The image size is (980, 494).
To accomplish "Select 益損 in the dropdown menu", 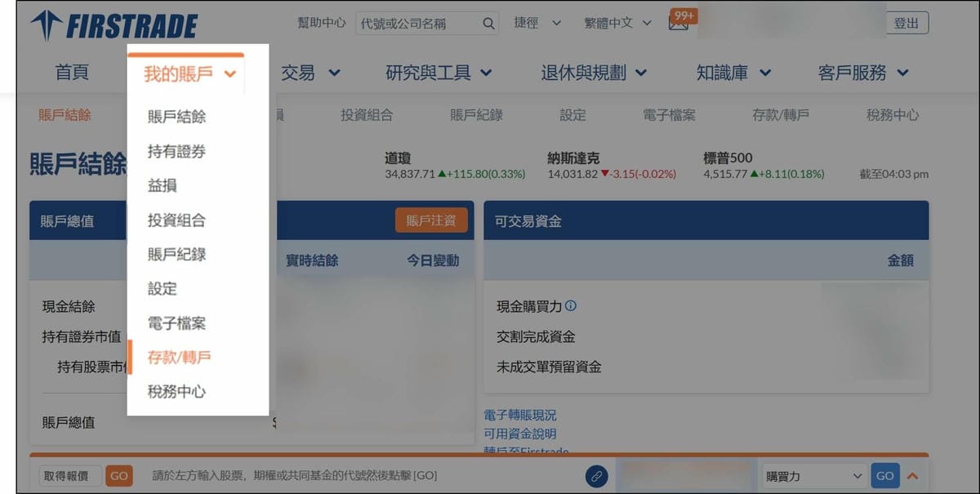I will tap(162, 185).
